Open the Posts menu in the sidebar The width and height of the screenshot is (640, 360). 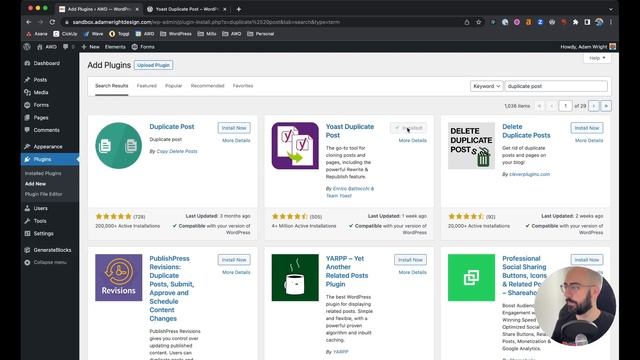coord(40,80)
